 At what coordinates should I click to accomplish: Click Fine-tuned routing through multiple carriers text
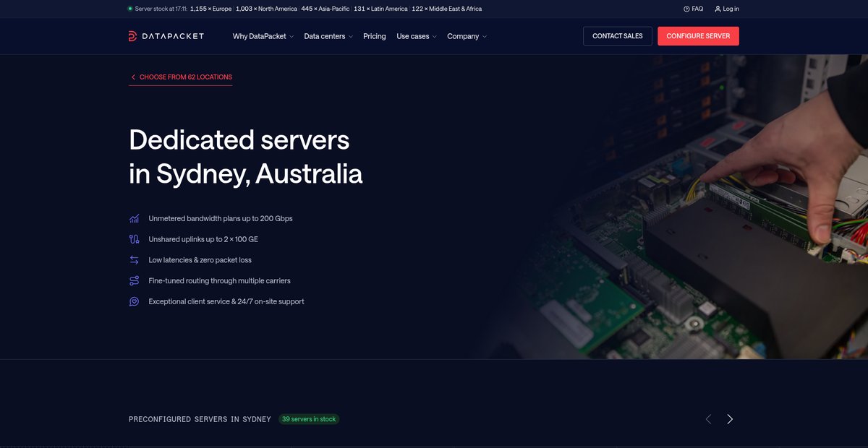pos(219,281)
